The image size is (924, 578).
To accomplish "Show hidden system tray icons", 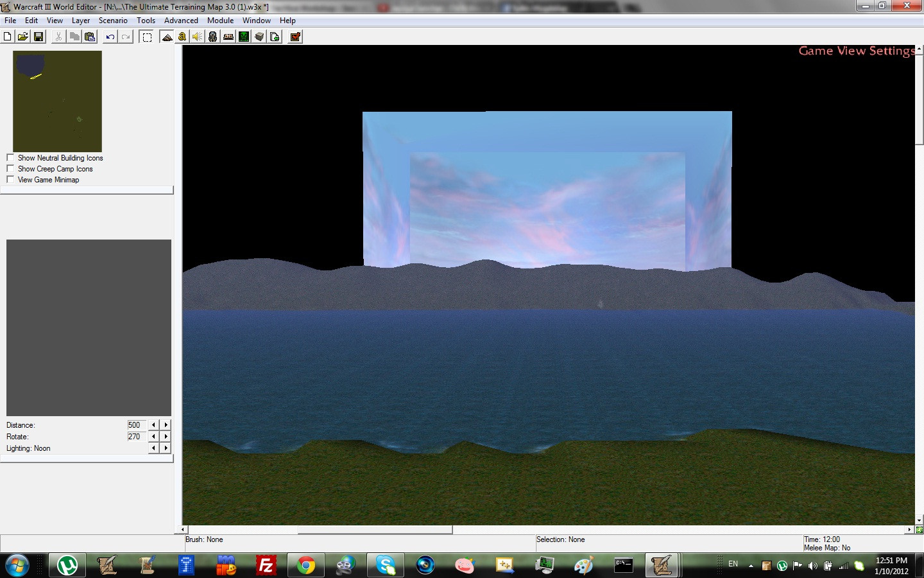I will 751,566.
